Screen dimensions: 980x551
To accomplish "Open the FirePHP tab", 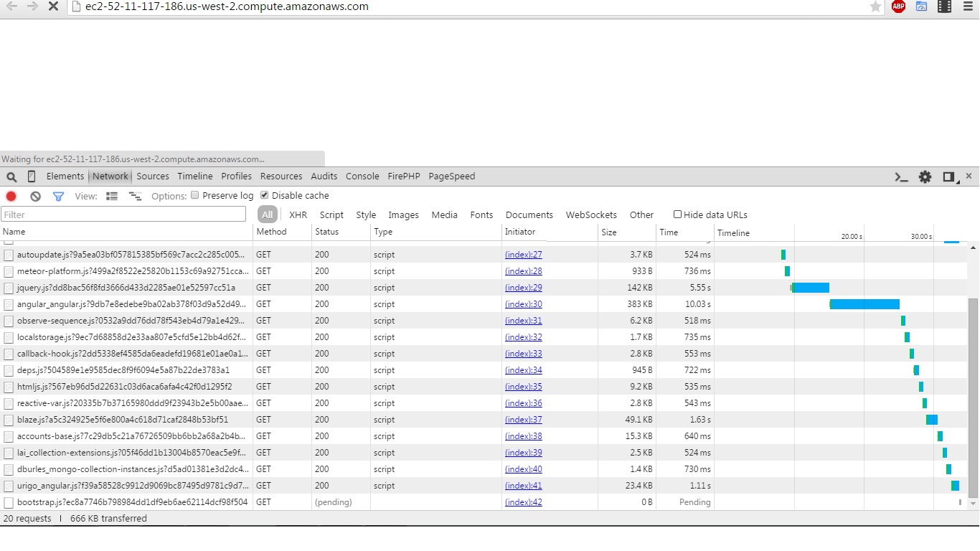I will [x=404, y=176].
